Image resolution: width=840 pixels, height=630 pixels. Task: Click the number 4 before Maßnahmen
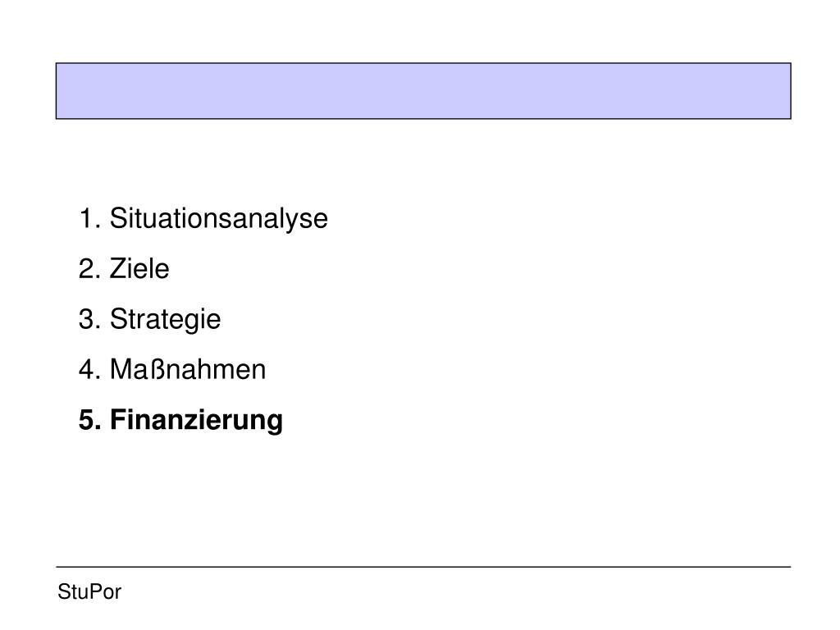(x=86, y=370)
